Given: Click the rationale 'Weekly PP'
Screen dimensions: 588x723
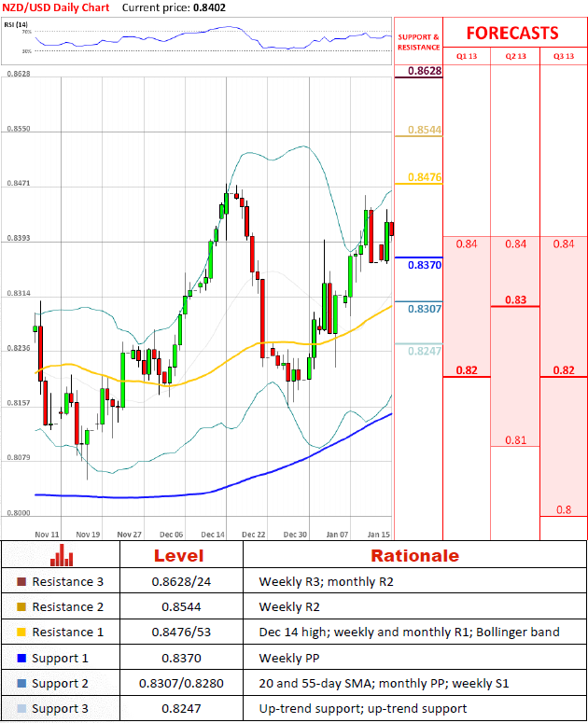Looking at the screenshot, I should [289, 658].
